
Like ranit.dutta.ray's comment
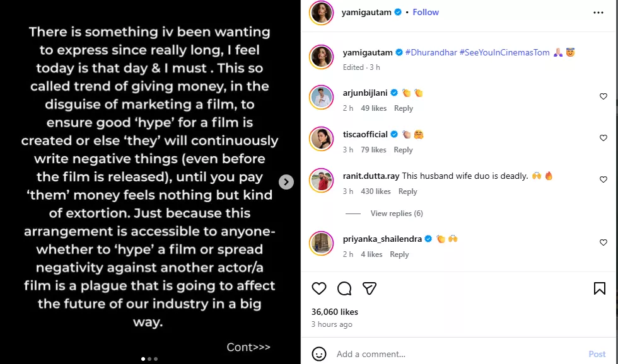coord(603,179)
